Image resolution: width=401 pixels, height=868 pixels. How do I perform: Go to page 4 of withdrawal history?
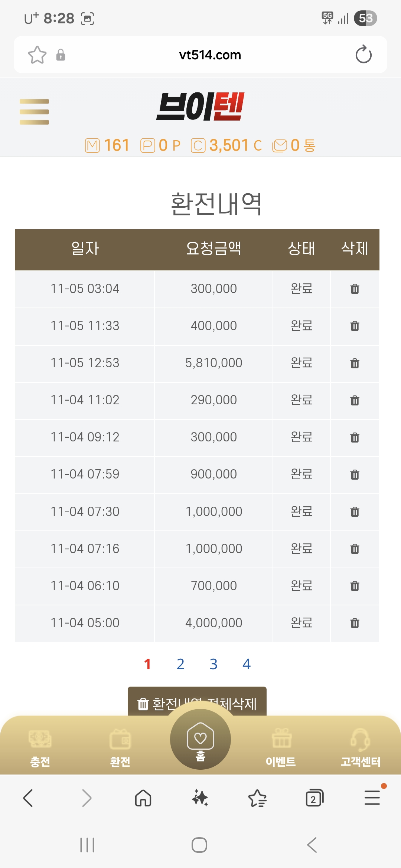[x=247, y=664]
